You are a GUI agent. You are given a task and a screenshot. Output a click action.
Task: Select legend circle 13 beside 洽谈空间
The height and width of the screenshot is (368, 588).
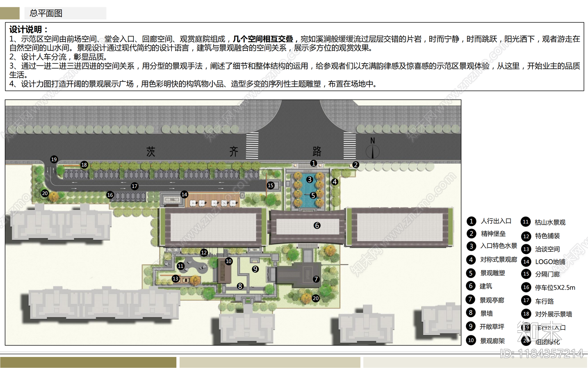pyautogui.click(x=526, y=249)
